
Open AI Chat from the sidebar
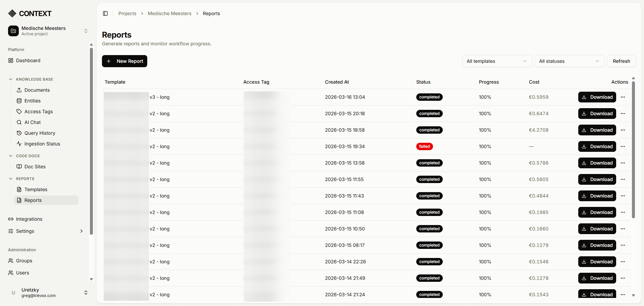coord(33,122)
